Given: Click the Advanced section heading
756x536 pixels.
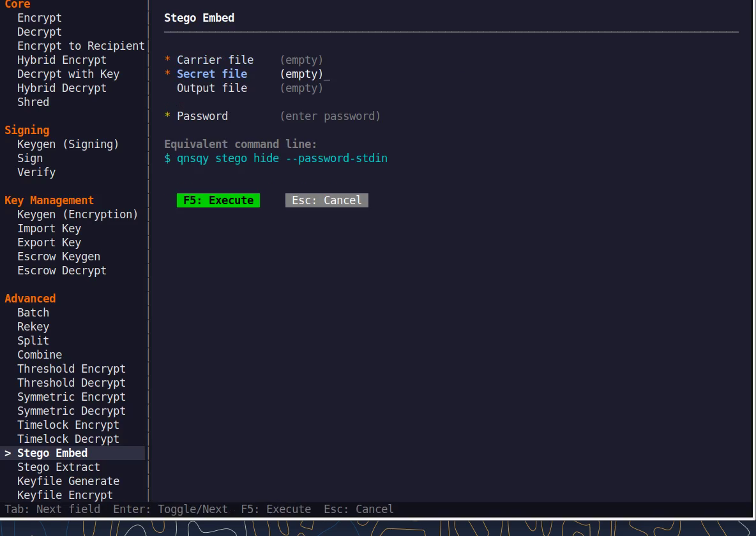Looking at the screenshot, I should click(31, 299).
